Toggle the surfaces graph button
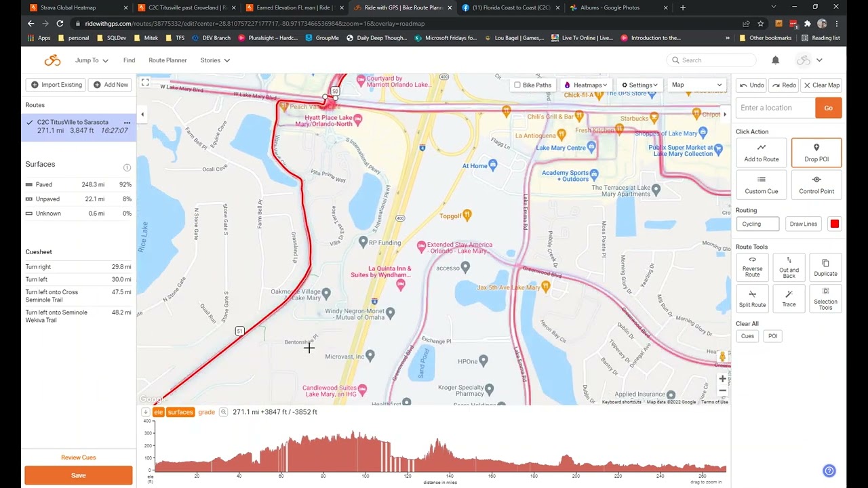 [180, 412]
